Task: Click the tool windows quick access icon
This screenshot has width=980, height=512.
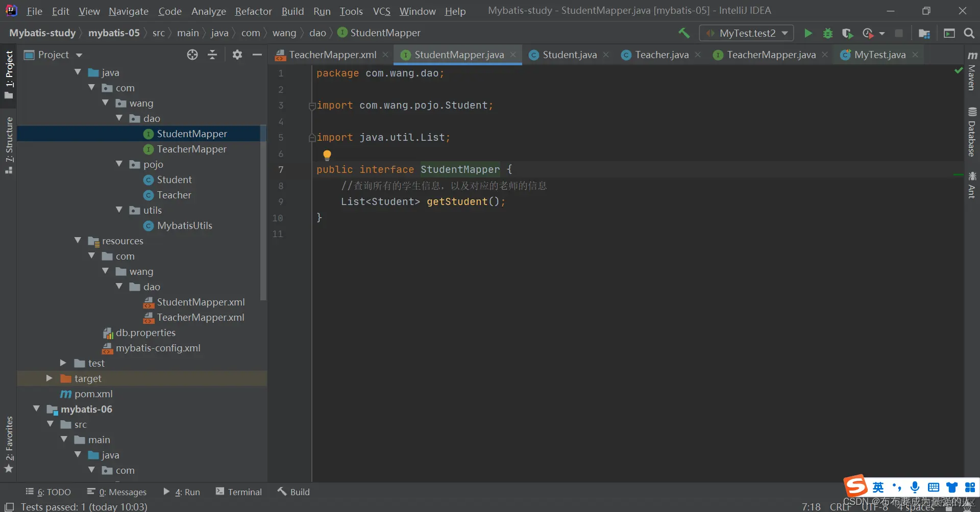Action: pyautogui.click(x=9, y=506)
